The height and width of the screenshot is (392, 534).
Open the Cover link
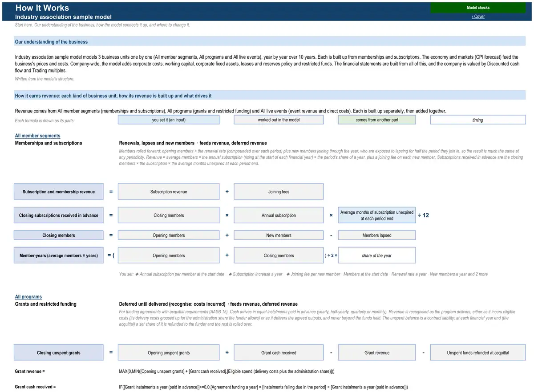pos(478,16)
